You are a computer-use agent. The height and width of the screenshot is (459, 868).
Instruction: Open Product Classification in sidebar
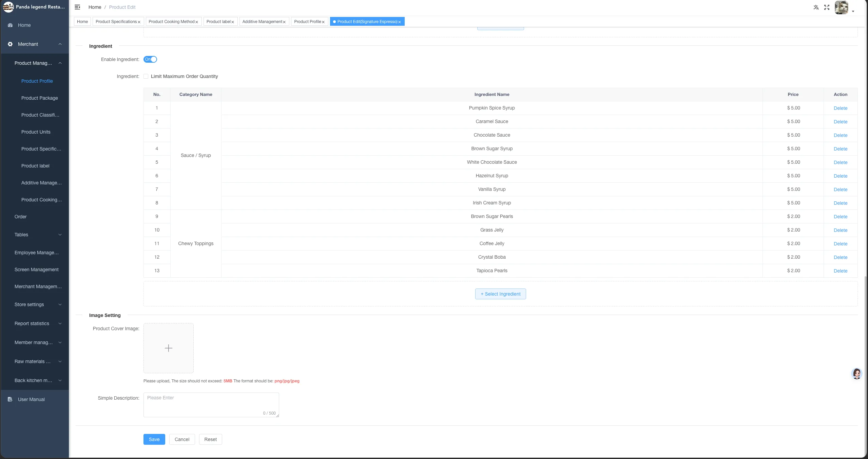point(40,115)
